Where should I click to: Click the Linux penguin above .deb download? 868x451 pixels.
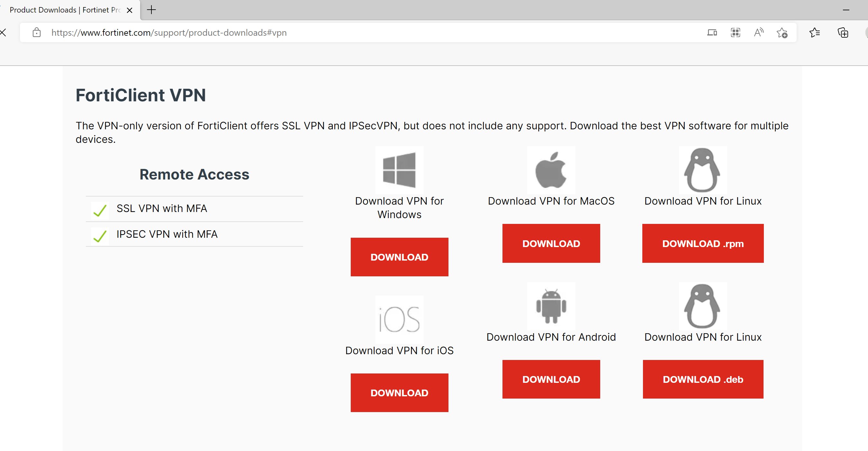pos(702,306)
